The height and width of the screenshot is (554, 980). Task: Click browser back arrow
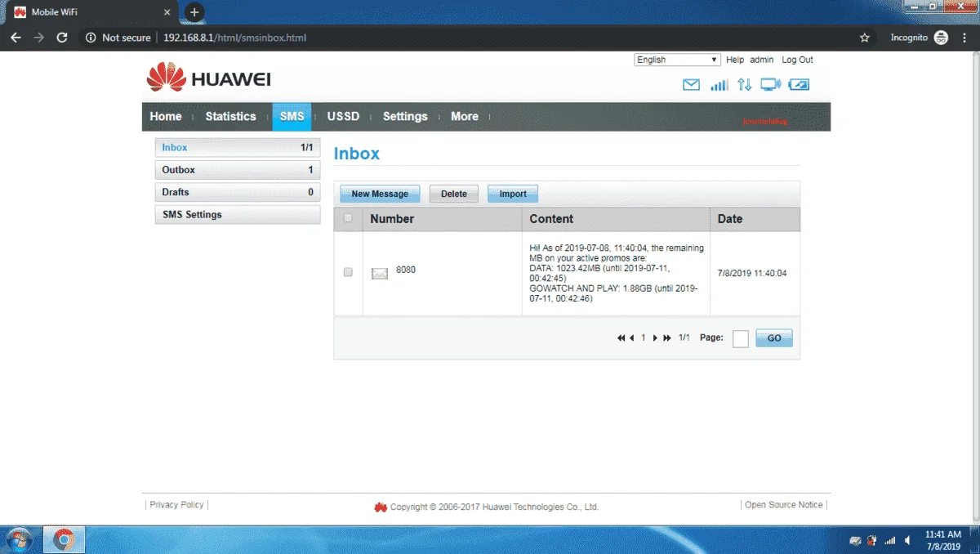point(16,38)
